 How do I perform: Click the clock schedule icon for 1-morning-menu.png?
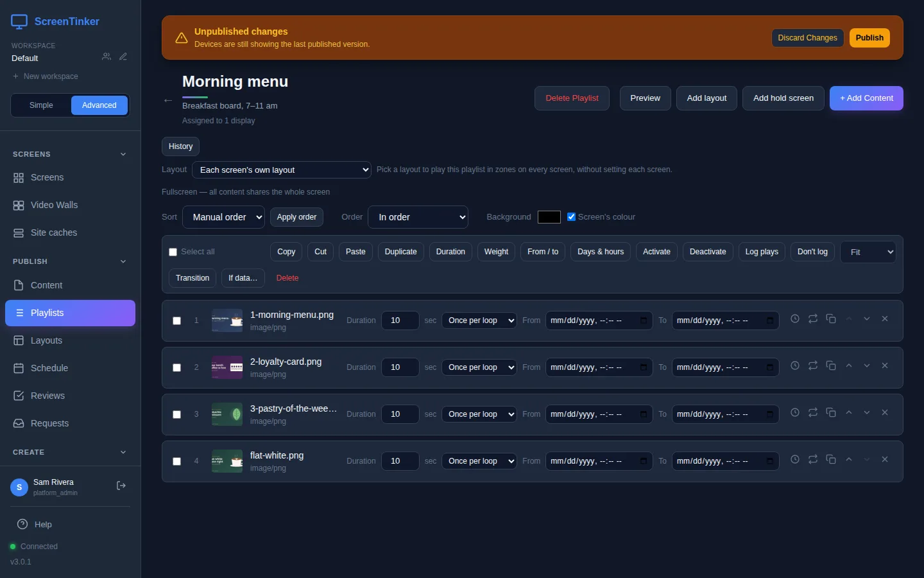coord(795,319)
